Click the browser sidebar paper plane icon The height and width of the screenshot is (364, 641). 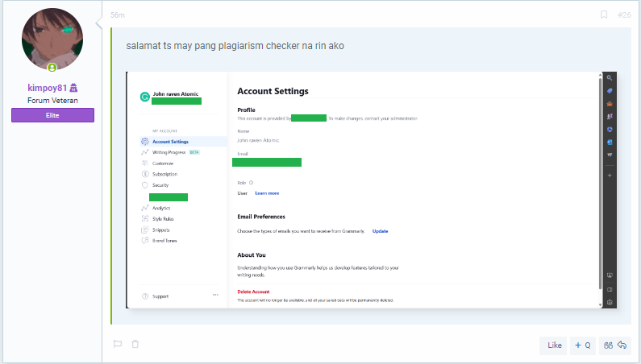[x=610, y=155]
